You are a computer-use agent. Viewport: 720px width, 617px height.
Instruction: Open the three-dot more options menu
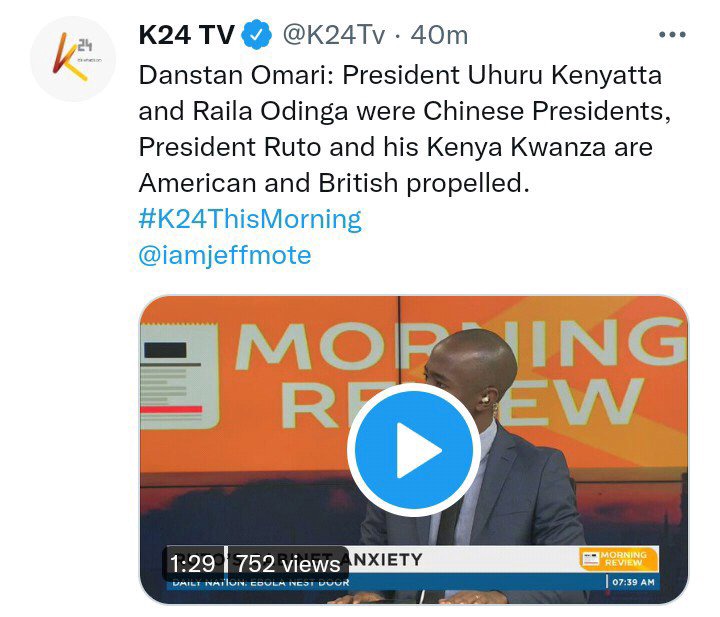point(672,34)
